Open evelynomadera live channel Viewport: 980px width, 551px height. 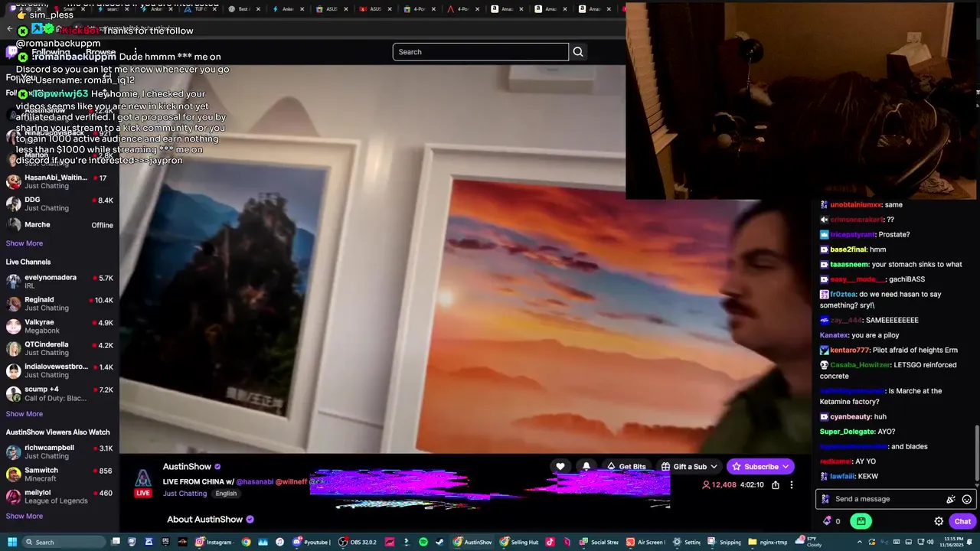(60, 282)
